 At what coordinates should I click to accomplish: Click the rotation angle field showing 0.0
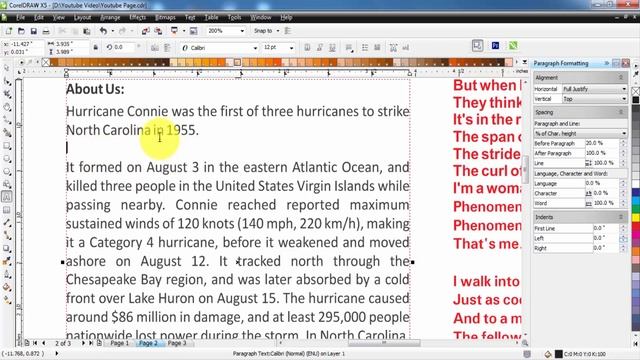[124, 48]
